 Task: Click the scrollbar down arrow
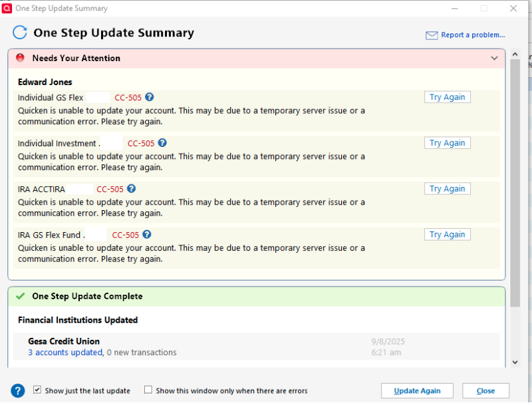coord(515,362)
